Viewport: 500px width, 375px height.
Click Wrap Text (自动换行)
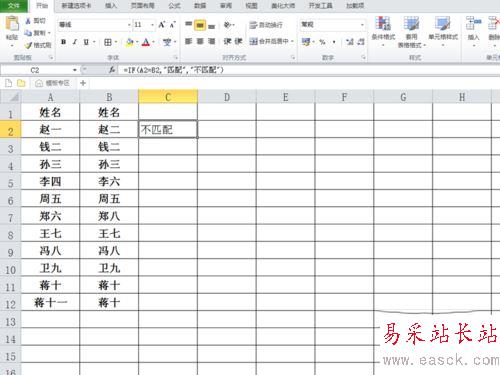click(266, 25)
